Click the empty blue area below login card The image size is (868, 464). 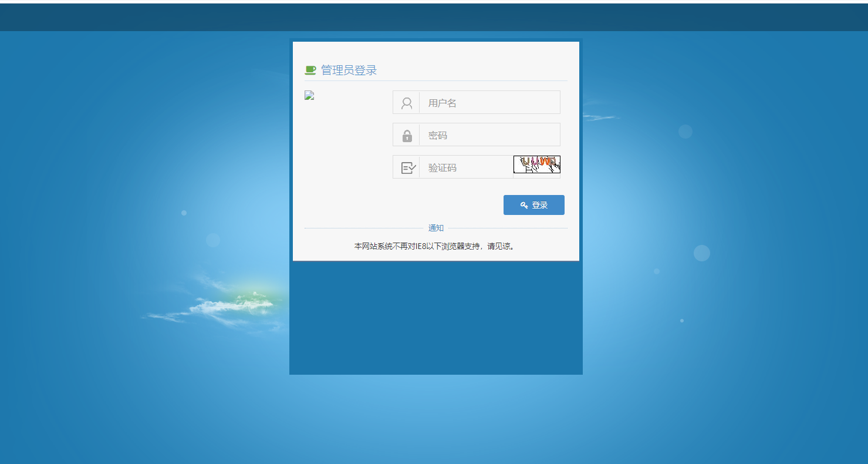[435, 317]
